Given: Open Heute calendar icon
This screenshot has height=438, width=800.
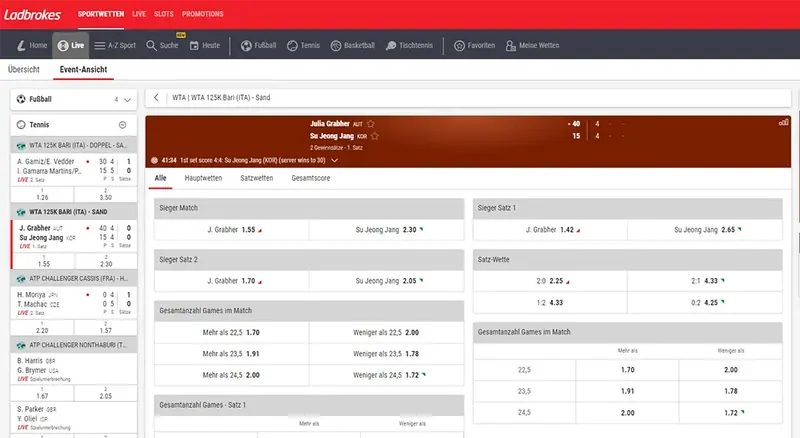Looking at the screenshot, I should pyautogui.click(x=194, y=45).
